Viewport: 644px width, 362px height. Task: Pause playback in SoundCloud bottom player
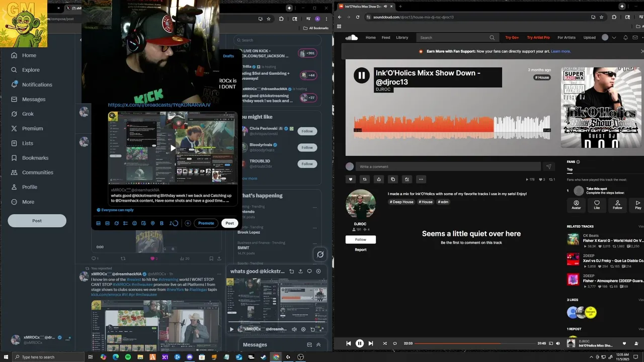[359, 343]
